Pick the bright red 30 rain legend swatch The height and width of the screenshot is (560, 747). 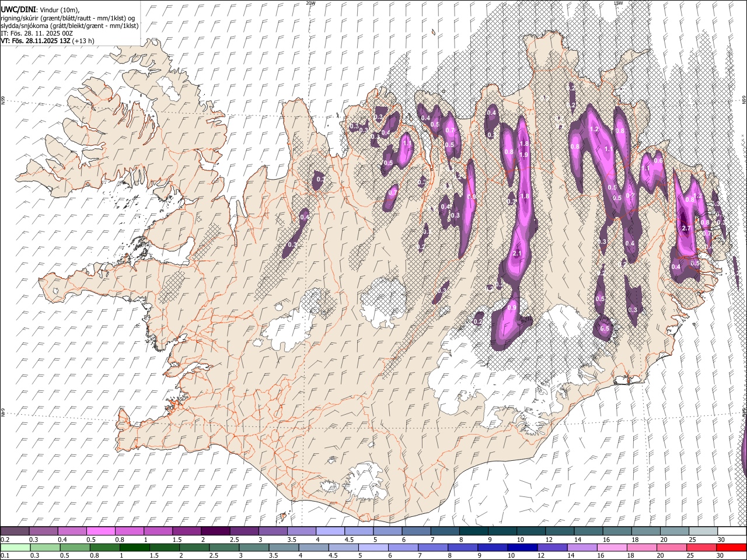731,548
